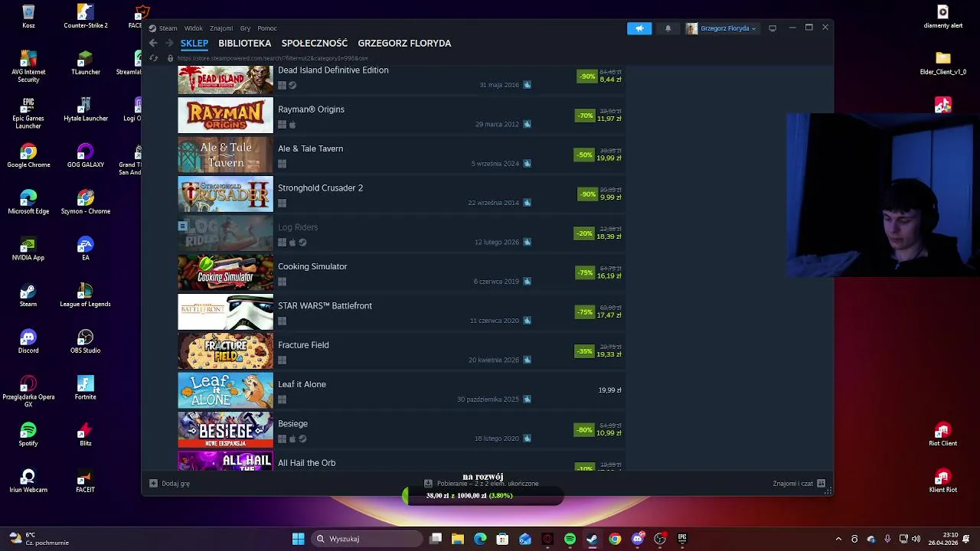Viewport: 980px width, 551px height.
Task: Click the review icon in Besiege row
Action: 527,439
